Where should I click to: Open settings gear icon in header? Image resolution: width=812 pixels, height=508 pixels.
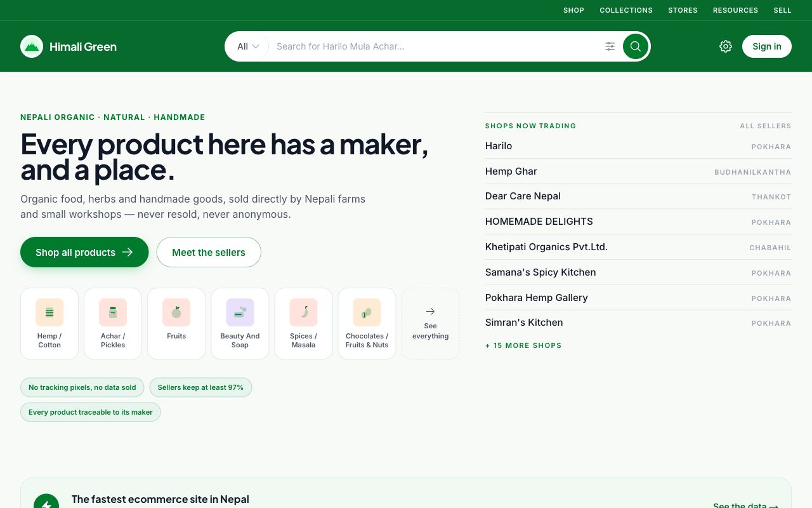726,46
